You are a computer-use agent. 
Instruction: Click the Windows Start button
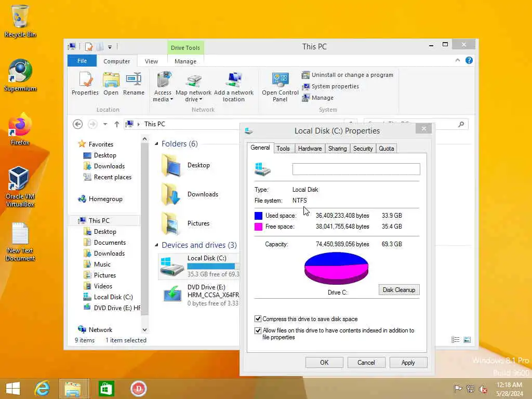point(13,389)
